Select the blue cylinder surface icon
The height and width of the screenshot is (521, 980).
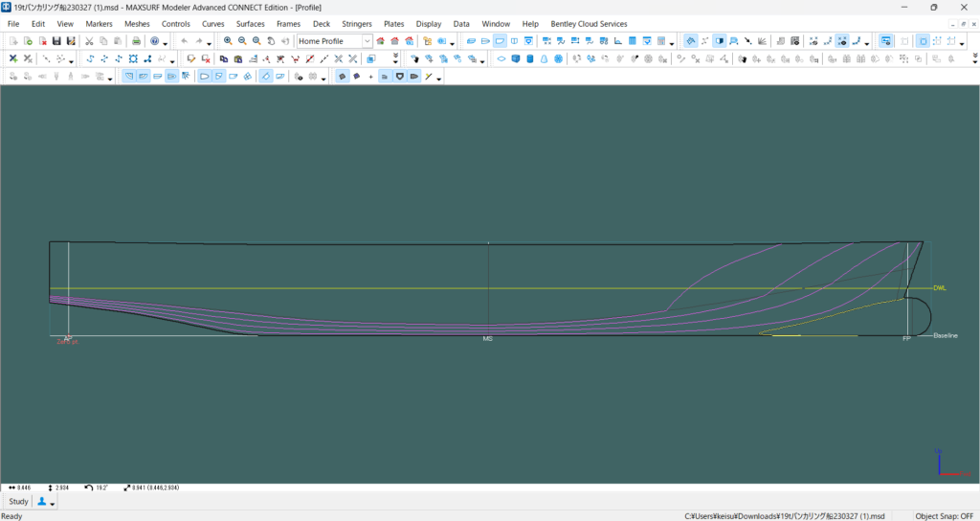coord(528,58)
